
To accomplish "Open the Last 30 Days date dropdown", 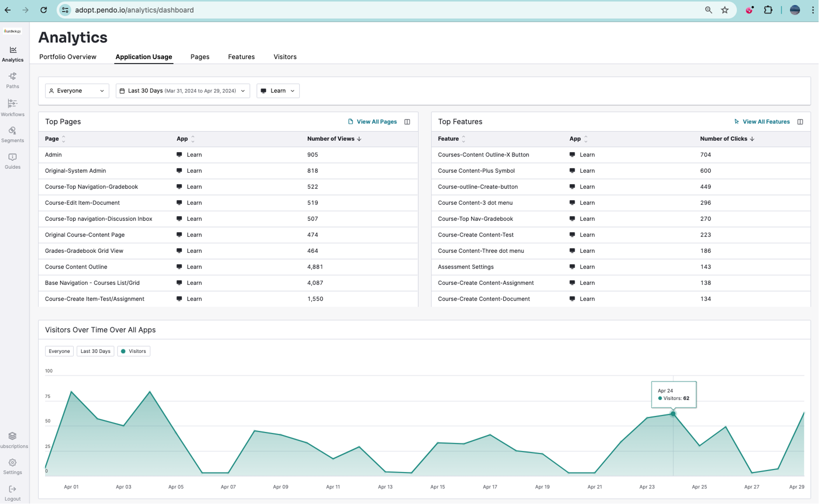I will coord(182,91).
